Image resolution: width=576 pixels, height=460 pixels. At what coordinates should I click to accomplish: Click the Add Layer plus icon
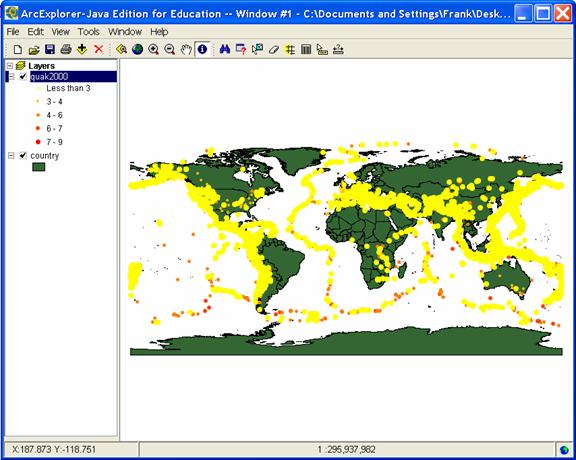(x=82, y=49)
